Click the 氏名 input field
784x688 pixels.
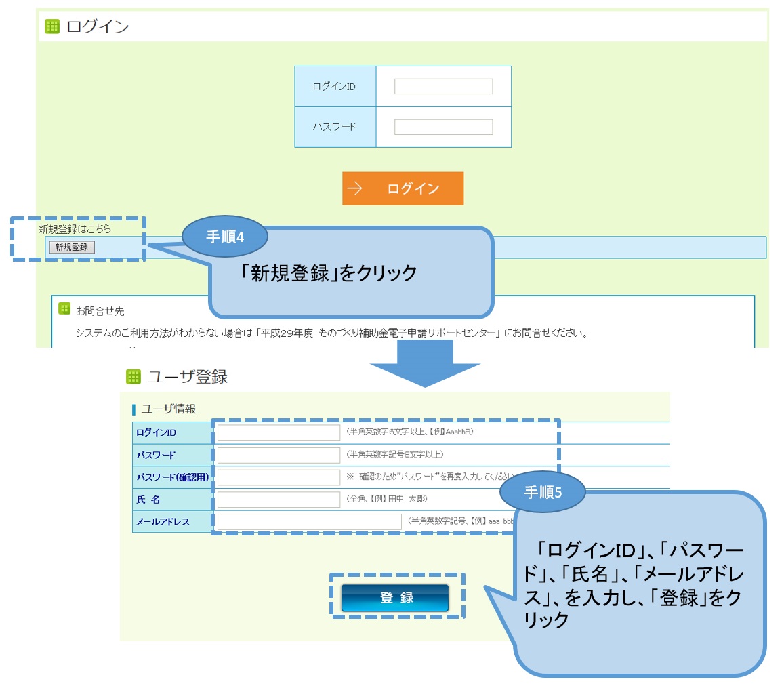pyautogui.click(x=278, y=499)
